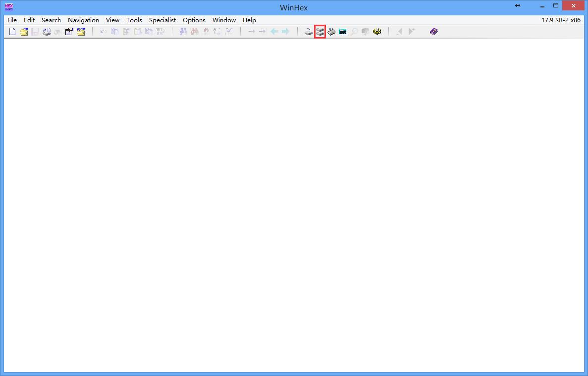This screenshot has height=376, width=588.
Task: Click the Go To Offset arrow icon
Action: [x=252, y=32]
